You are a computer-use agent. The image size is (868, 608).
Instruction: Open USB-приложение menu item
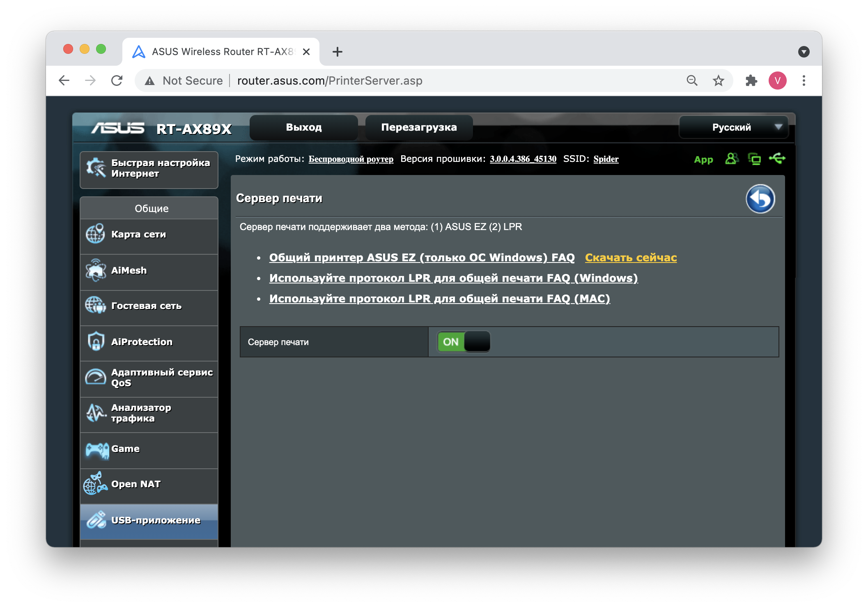tap(149, 521)
